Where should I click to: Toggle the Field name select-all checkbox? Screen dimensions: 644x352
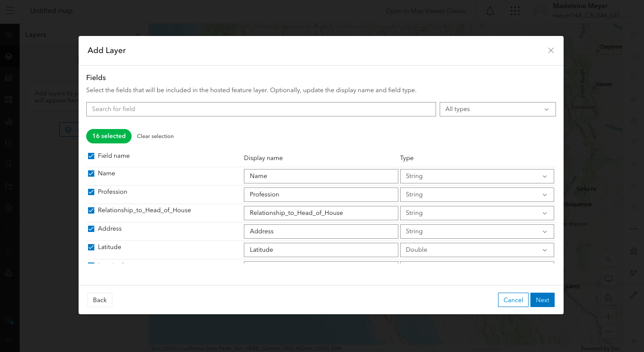coord(91,156)
